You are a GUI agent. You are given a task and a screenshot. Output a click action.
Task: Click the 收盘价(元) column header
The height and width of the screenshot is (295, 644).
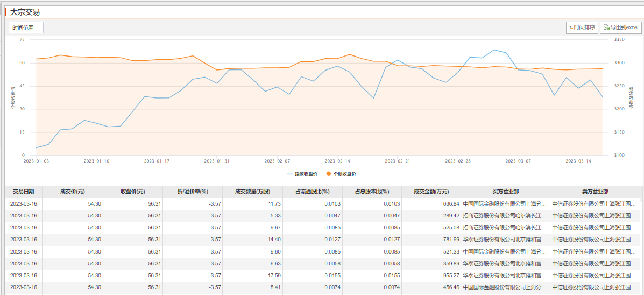pos(132,192)
